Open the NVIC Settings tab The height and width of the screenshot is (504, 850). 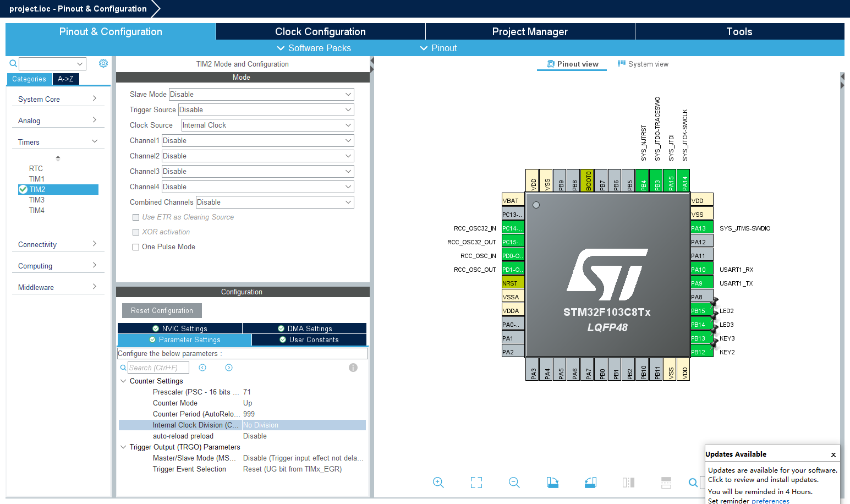(x=180, y=328)
